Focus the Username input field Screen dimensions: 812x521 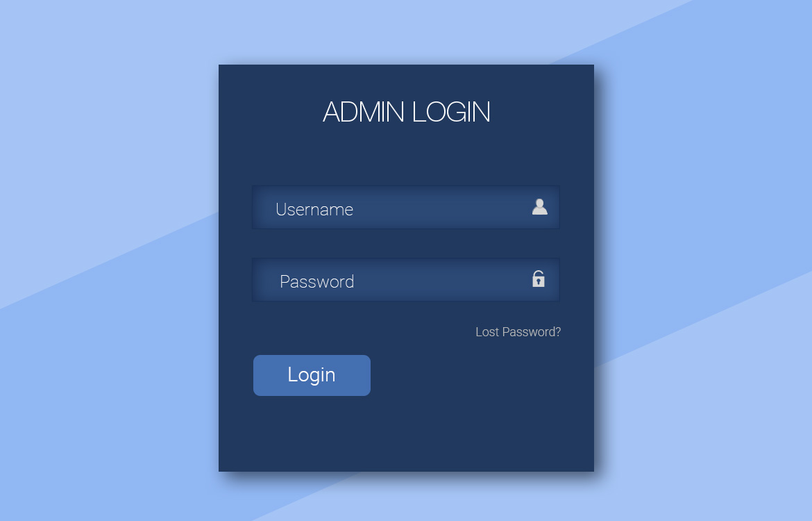tap(405, 208)
